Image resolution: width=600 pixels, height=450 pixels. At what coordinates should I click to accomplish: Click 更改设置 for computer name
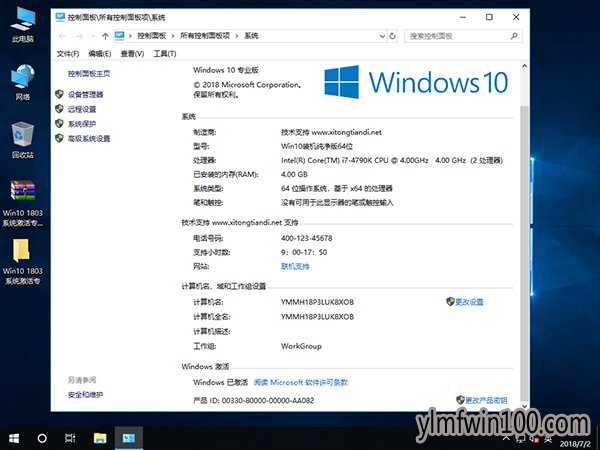(469, 302)
